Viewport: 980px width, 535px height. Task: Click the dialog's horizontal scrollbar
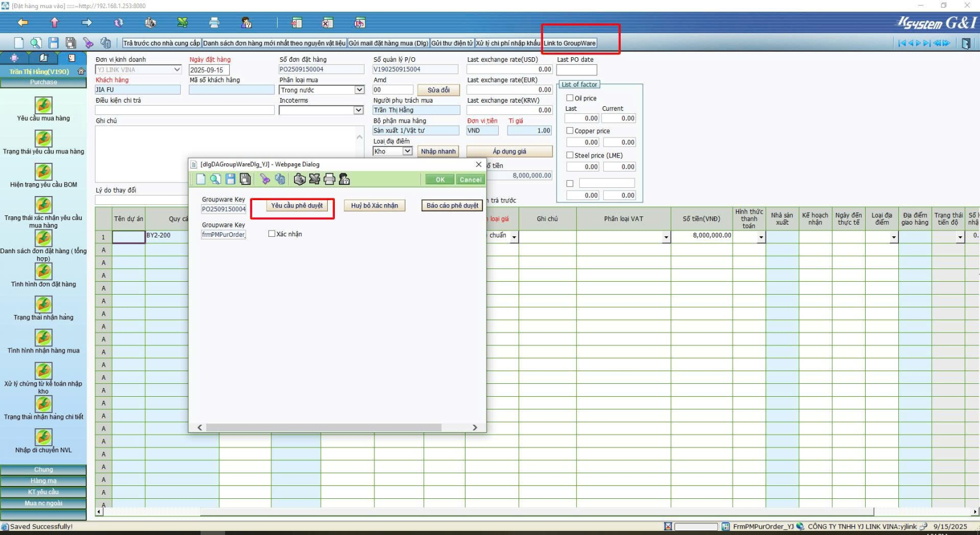click(x=324, y=428)
